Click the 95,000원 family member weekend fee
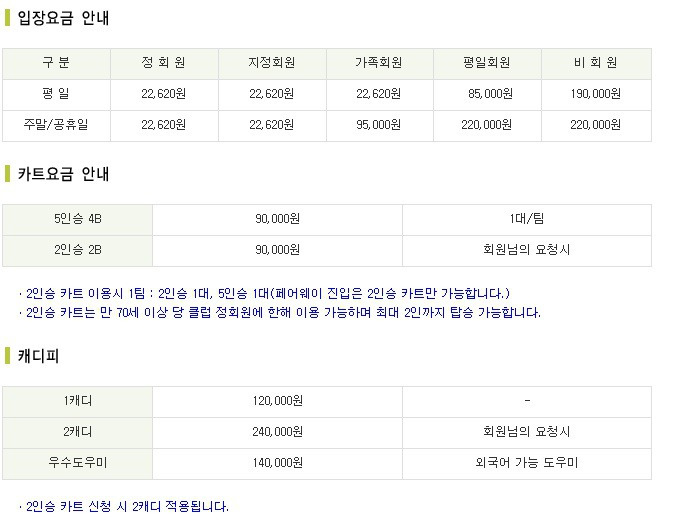Viewport: 679px width, 525px height. (x=379, y=125)
